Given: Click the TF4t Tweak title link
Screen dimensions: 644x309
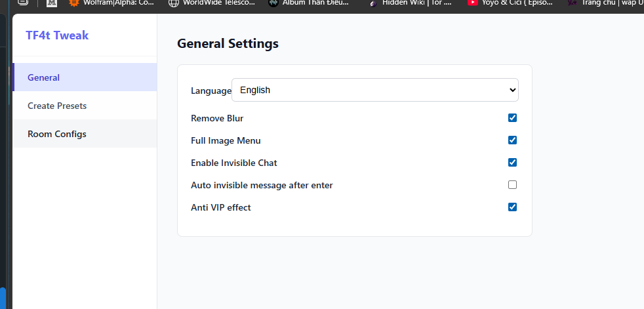Looking at the screenshot, I should [x=57, y=35].
